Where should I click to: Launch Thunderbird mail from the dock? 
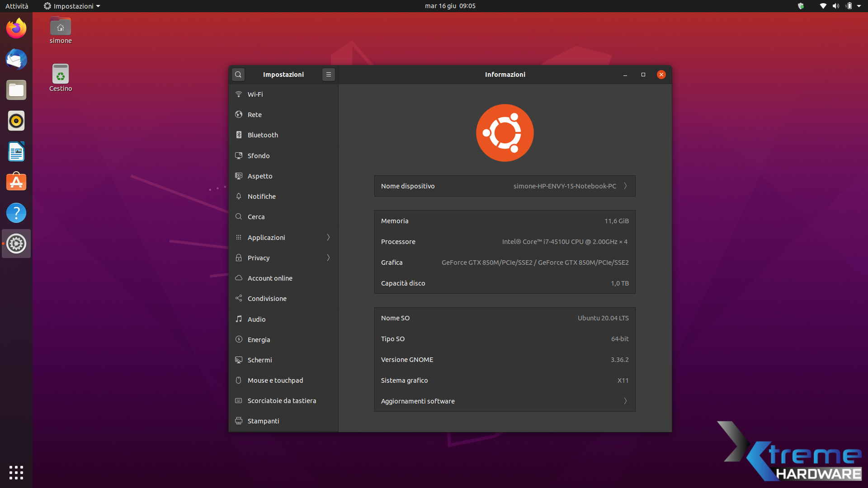coord(16,60)
